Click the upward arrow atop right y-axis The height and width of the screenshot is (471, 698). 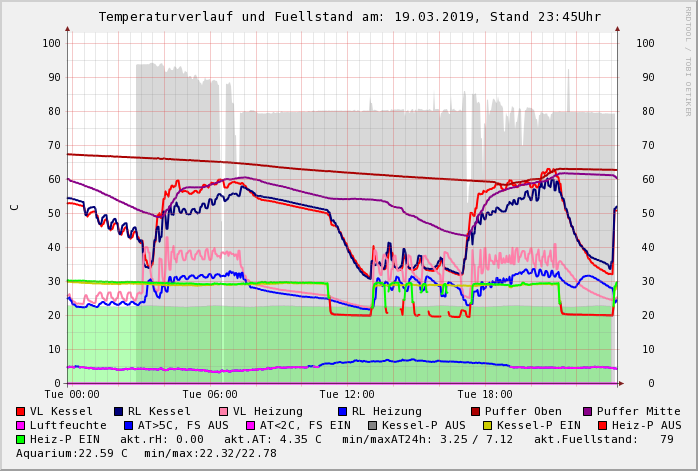pyautogui.click(x=617, y=29)
